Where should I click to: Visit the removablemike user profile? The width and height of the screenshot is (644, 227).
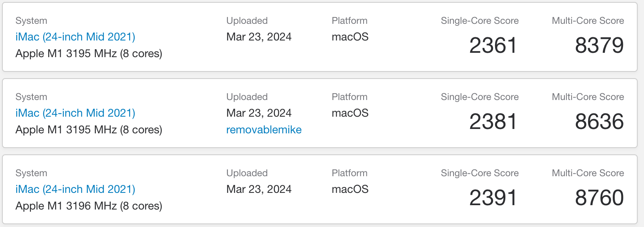[264, 130]
